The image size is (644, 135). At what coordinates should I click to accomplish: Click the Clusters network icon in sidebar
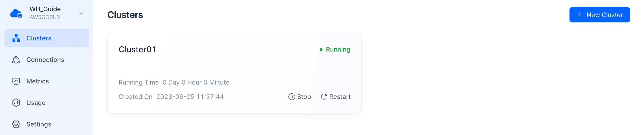coord(16,38)
